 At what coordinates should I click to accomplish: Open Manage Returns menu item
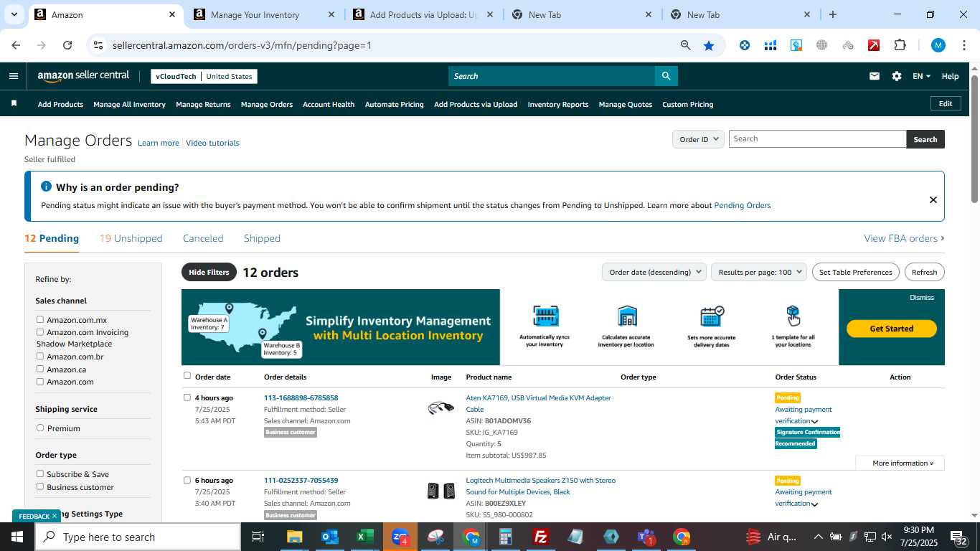[x=203, y=104]
